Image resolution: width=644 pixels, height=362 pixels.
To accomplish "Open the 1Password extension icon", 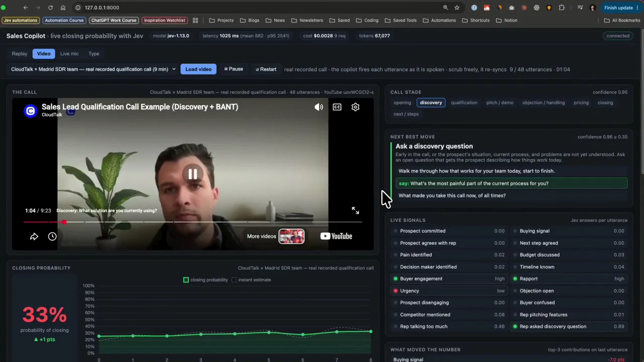I will click(x=474, y=8).
